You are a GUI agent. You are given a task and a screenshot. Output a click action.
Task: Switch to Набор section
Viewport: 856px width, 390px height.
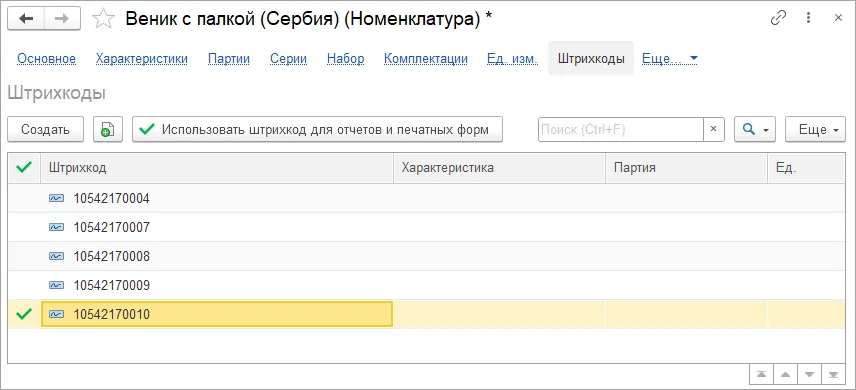click(x=346, y=58)
